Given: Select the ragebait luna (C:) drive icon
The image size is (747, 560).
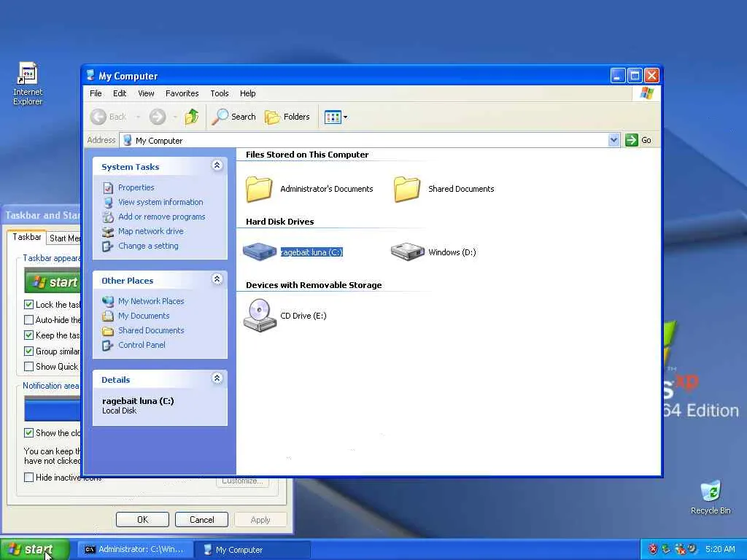Looking at the screenshot, I should click(x=260, y=252).
